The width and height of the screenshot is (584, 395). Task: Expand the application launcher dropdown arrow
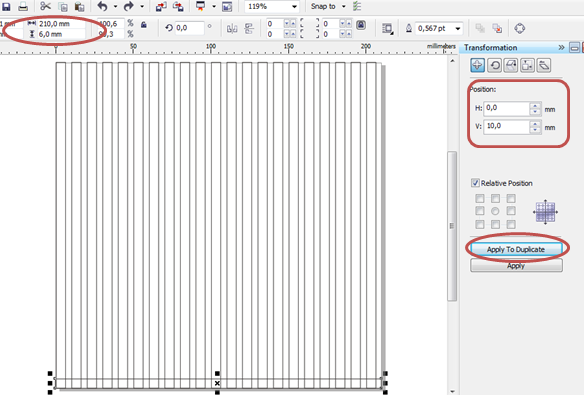(214, 6)
